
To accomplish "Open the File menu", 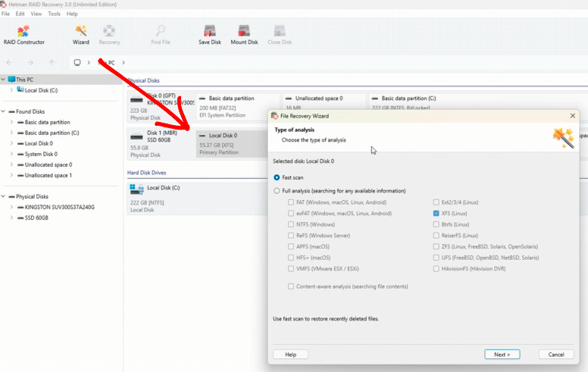I will click(x=5, y=14).
